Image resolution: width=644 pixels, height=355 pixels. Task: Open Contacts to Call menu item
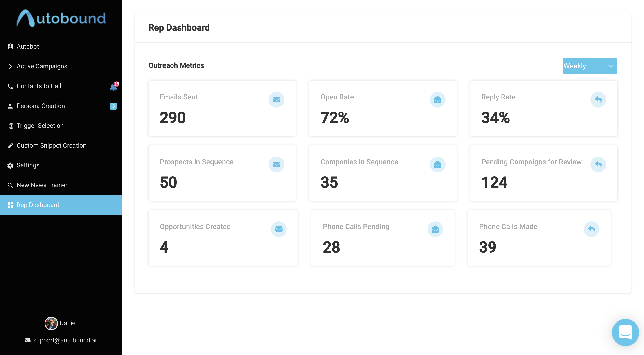[x=39, y=86]
